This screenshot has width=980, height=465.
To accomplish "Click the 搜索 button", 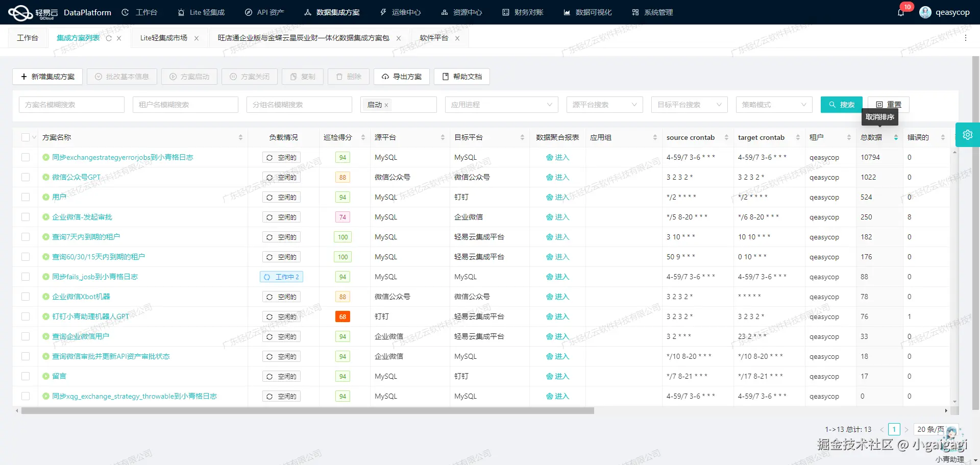I will 841,105.
